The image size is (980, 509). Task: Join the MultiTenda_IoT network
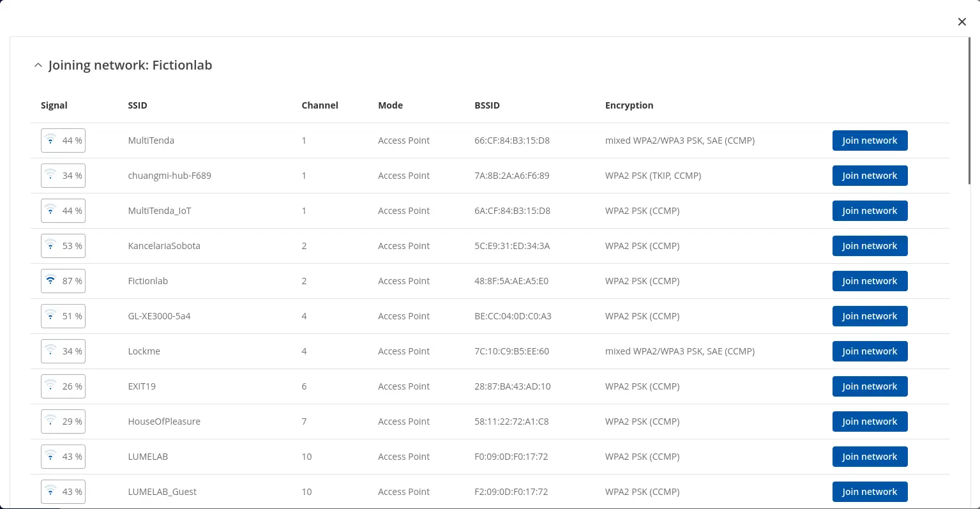click(x=869, y=211)
